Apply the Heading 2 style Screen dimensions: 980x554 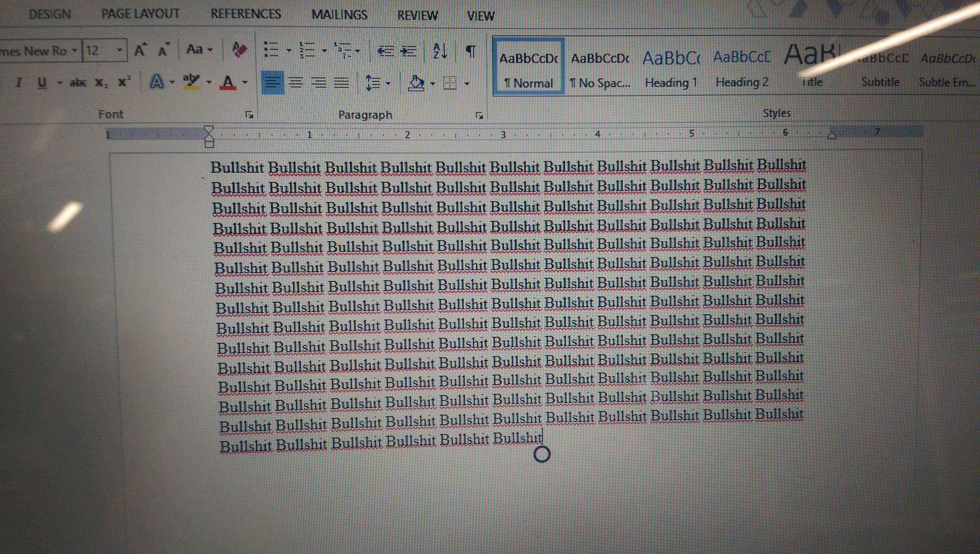tap(742, 69)
